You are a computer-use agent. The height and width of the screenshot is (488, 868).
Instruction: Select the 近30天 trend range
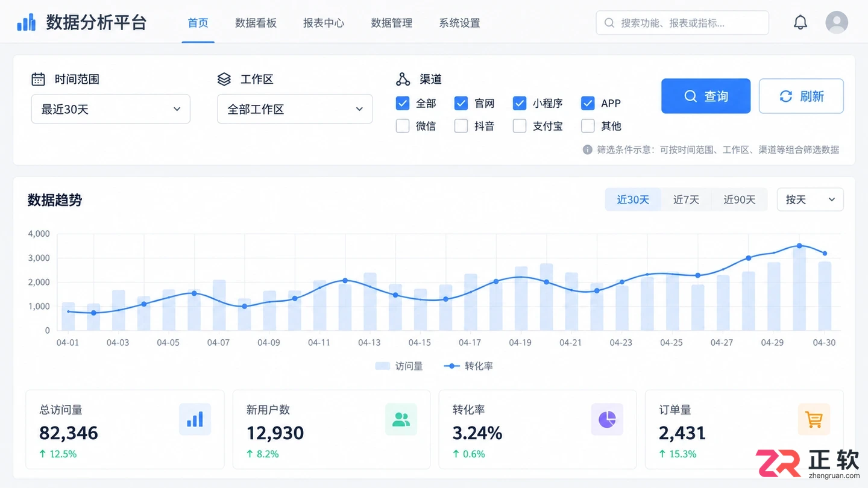(x=633, y=199)
